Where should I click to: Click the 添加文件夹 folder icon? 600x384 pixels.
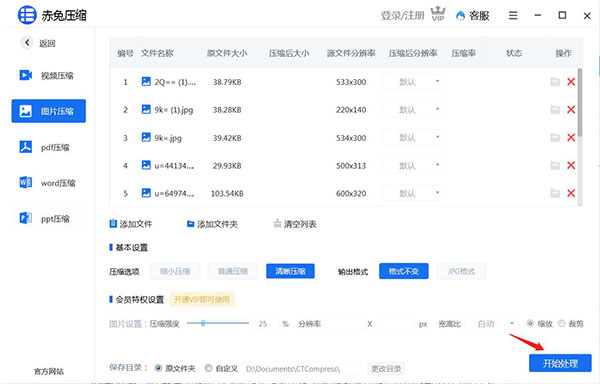coord(190,224)
